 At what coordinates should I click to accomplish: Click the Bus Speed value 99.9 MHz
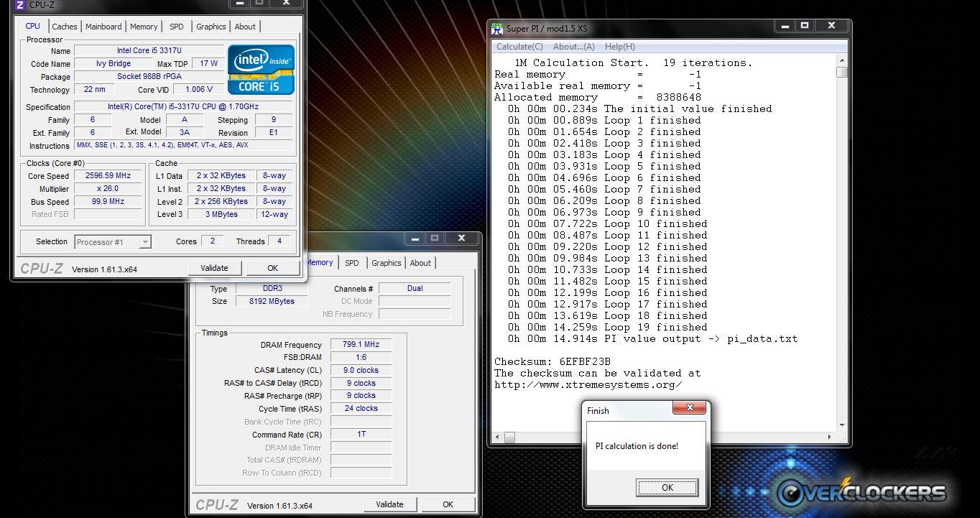click(x=108, y=201)
